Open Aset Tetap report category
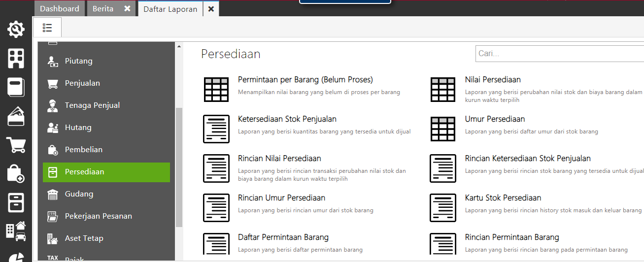The width and height of the screenshot is (644, 262). click(84, 238)
